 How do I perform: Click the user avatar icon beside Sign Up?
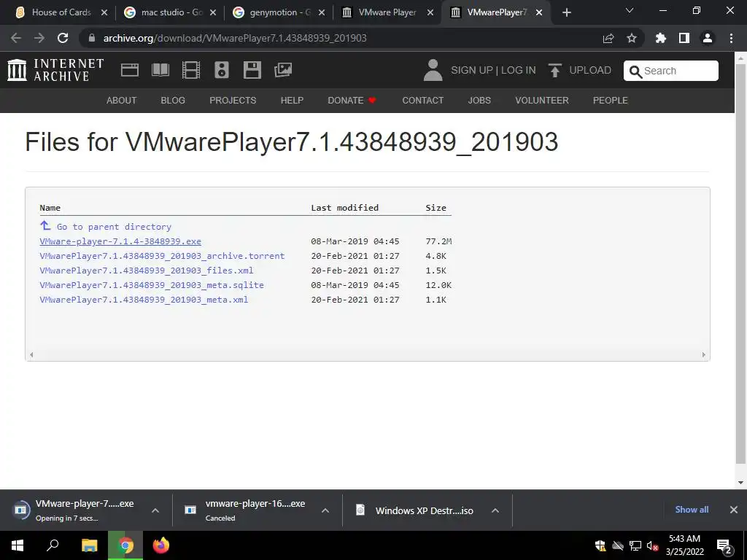(x=433, y=70)
